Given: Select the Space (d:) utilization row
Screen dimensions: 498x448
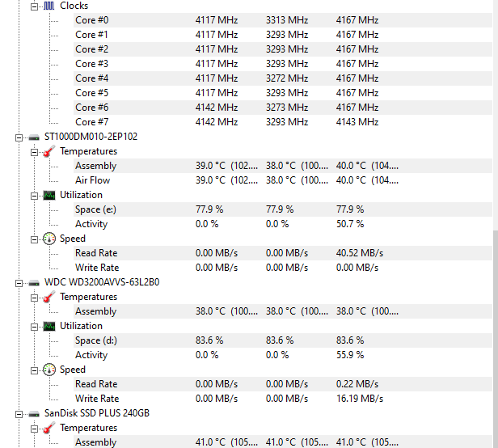Looking at the screenshot, I should tap(283, 340).
